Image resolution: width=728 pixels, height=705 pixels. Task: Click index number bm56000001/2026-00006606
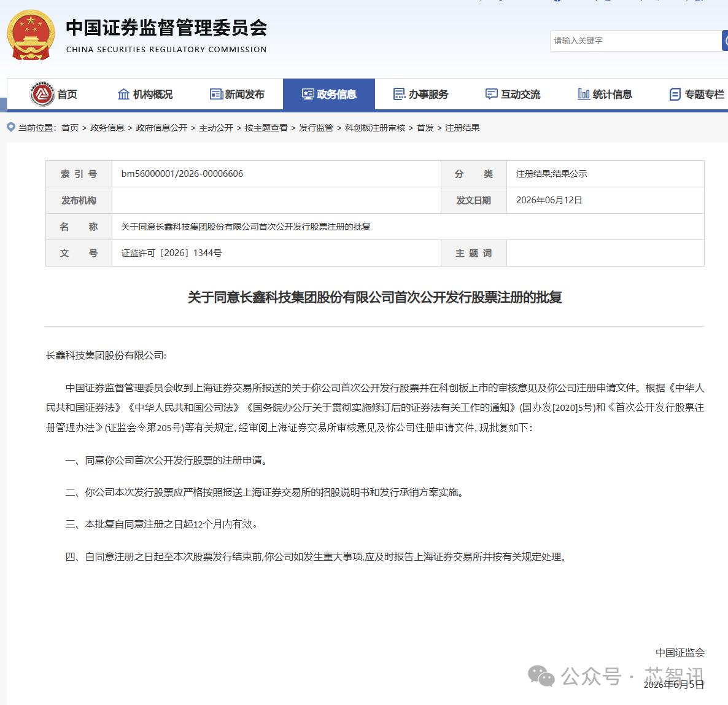182,174
